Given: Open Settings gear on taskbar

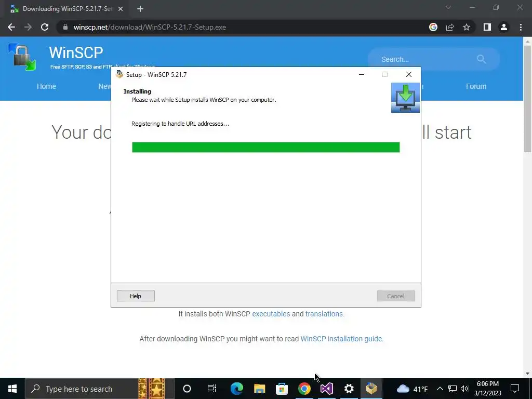Looking at the screenshot, I should click(x=349, y=389).
